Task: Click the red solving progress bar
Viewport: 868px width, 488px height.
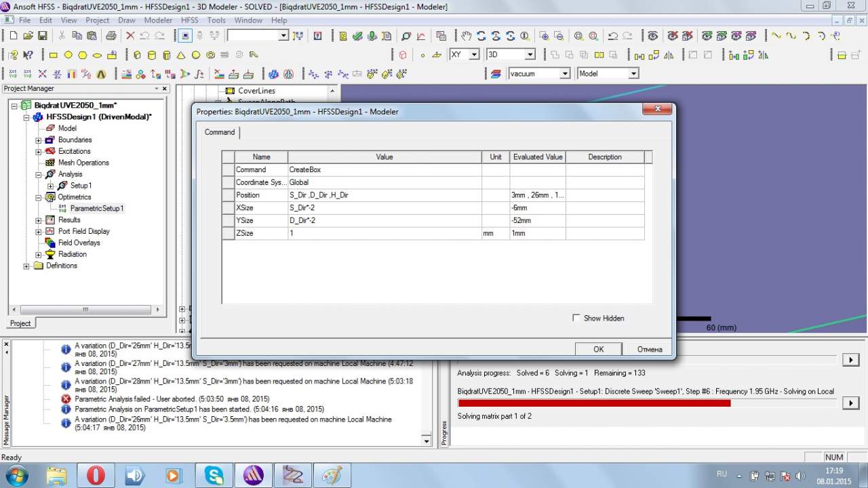Action: [x=594, y=403]
